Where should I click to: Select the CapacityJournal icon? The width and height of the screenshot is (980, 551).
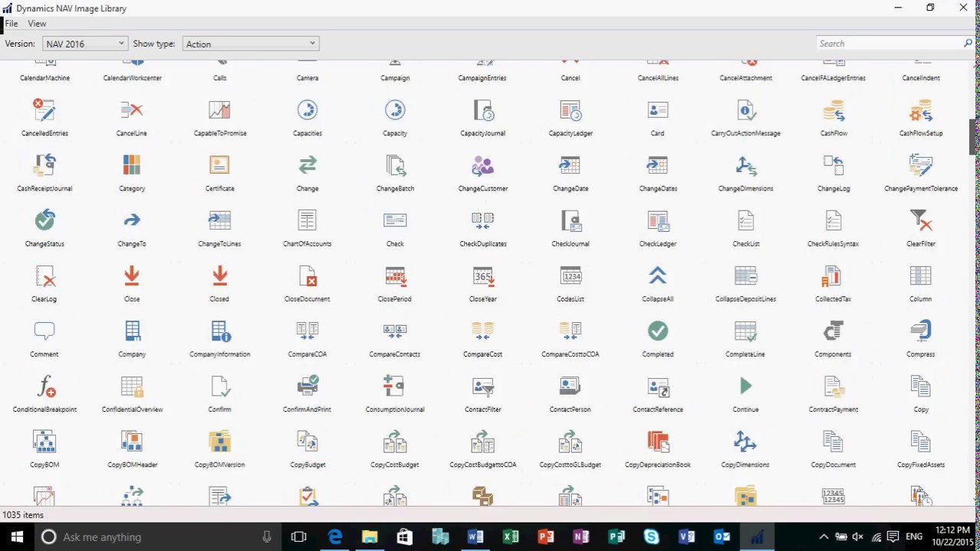tap(482, 110)
